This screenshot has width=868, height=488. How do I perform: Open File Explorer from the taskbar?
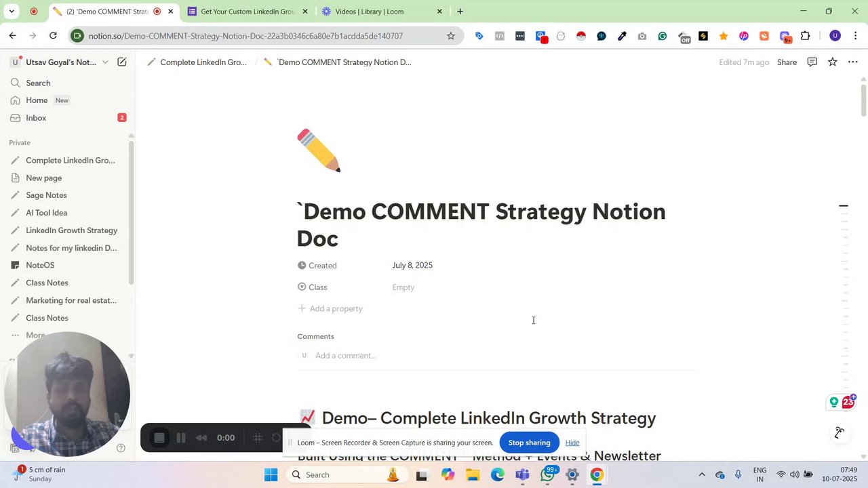click(x=473, y=474)
